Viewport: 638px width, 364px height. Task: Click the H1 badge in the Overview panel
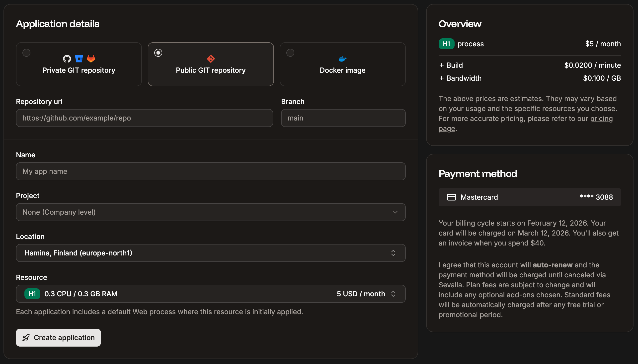[446, 44]
